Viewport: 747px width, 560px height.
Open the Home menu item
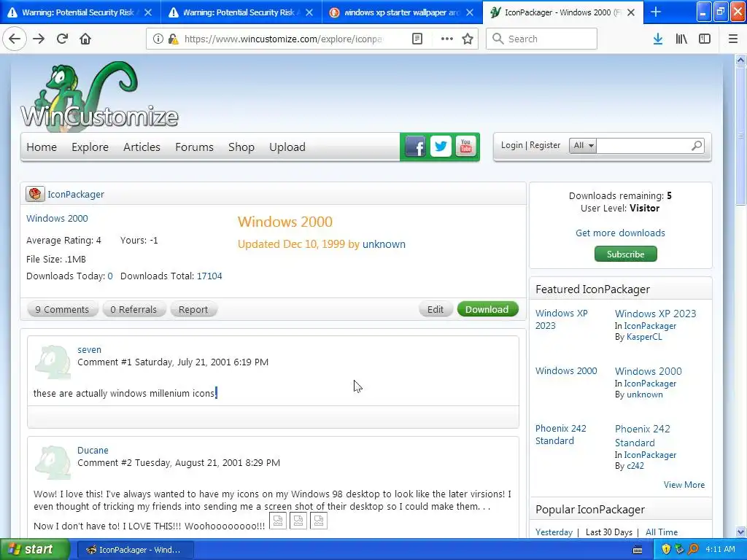(x=42, y=147)
